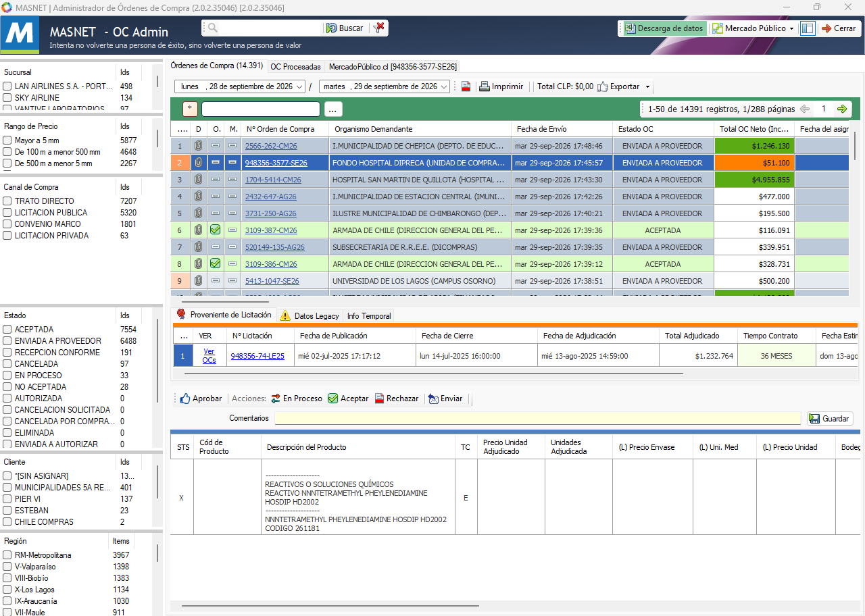This screenshot has height=616, width=865.
Task: Select the ENVIADA A PROVEEDOR estado checkbox
Action: pos(7,341)
